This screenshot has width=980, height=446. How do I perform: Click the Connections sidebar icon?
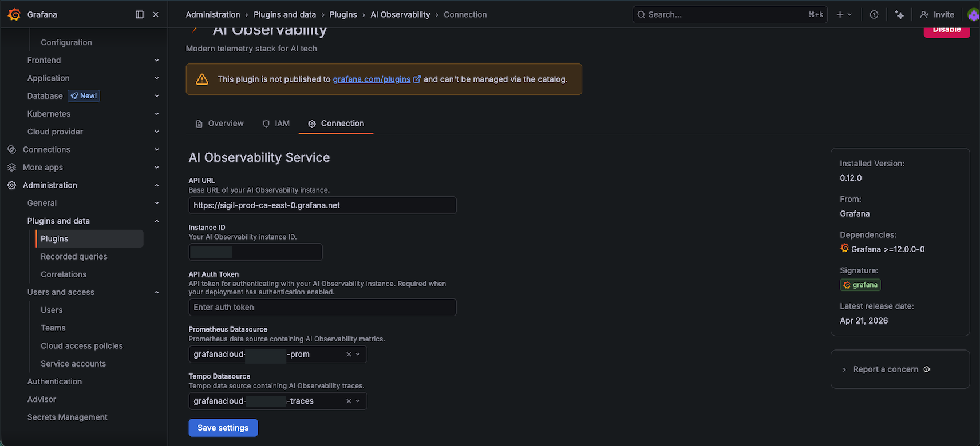[12, 150]
